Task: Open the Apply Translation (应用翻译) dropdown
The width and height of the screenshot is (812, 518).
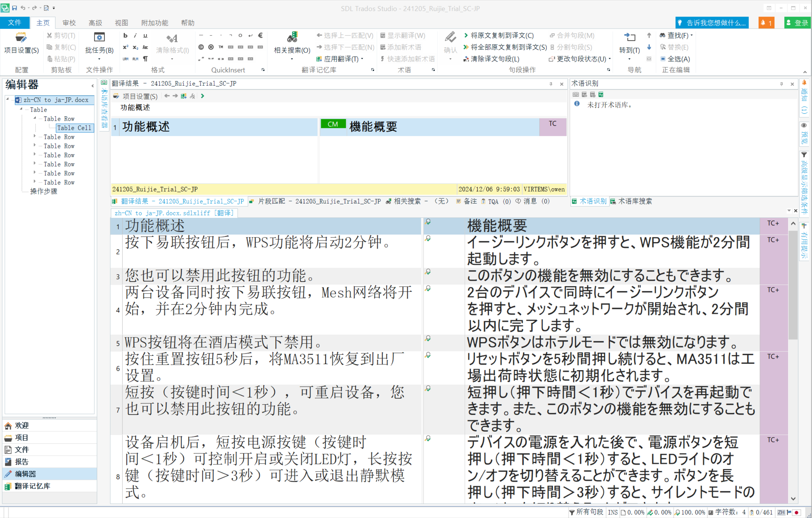Action: (x=362, y=59)
